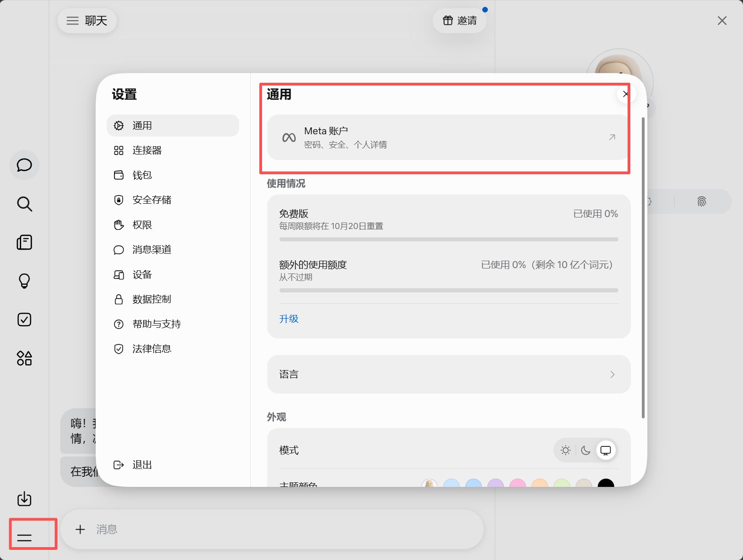This screenshot has width=743, height=560.
Task: Select system mode monitor icon
Action: point(606,450)
